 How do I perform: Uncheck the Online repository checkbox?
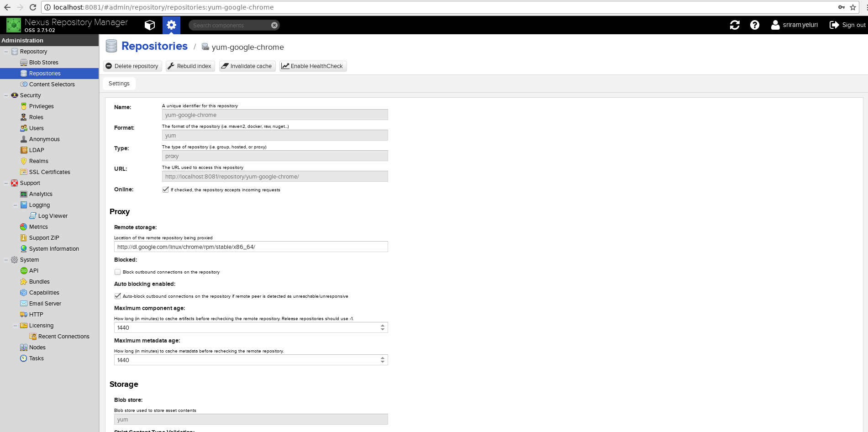pos(166,189)
